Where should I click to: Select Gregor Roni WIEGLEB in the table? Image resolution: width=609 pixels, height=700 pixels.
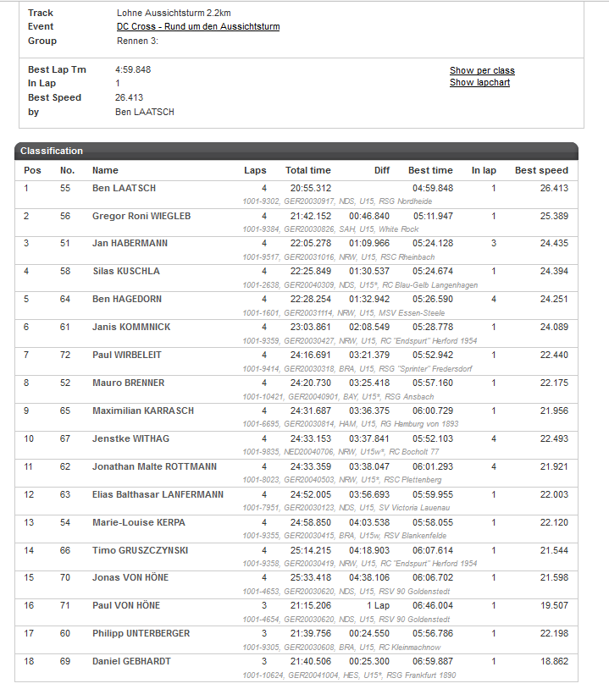(141, 216)
